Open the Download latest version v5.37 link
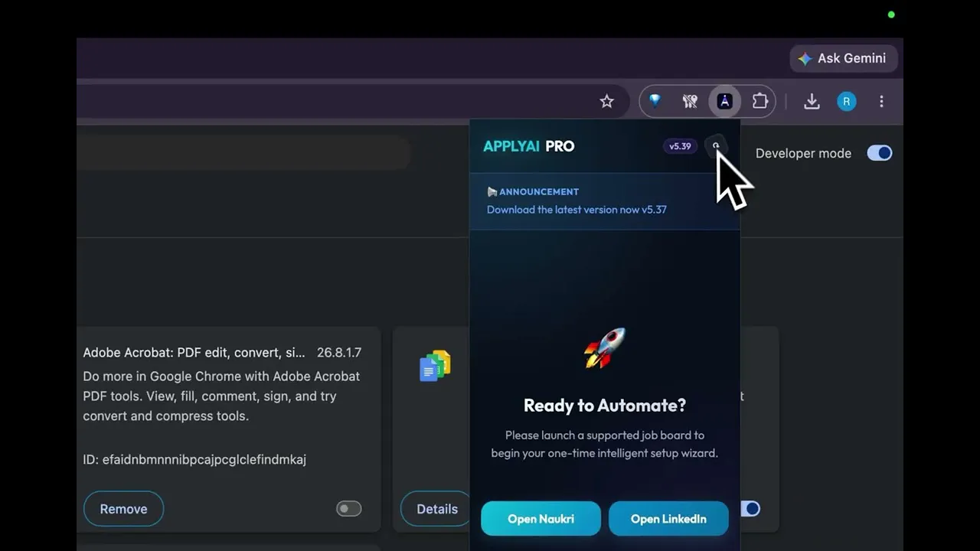 pos(577,210)
